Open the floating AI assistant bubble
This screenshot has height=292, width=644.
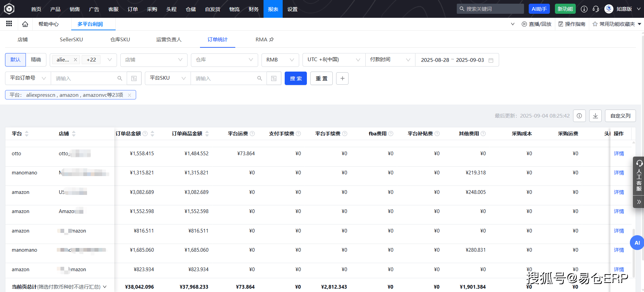(x=637, y=243)
